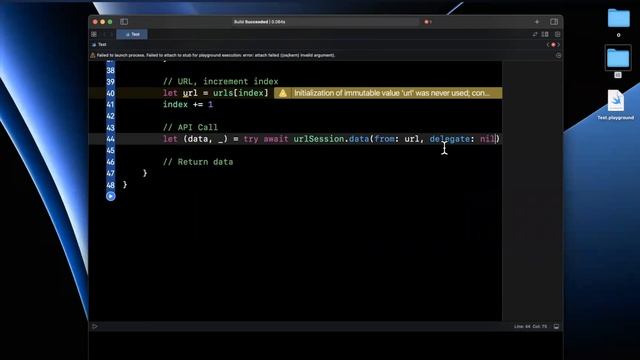Click the Failed to launch process message
Image resolution: width=640 pixels, height=360 pixels.
coord(216,55)
